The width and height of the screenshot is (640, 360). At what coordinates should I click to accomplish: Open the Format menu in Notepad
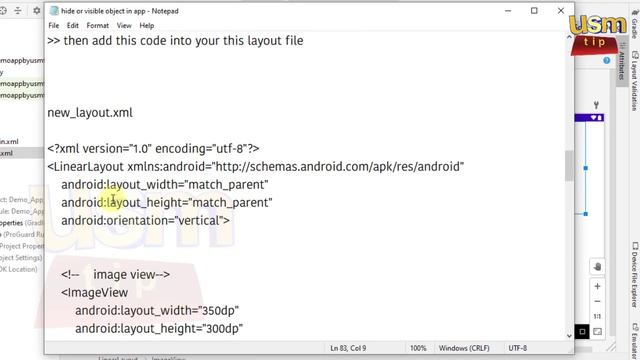[98, 25]
